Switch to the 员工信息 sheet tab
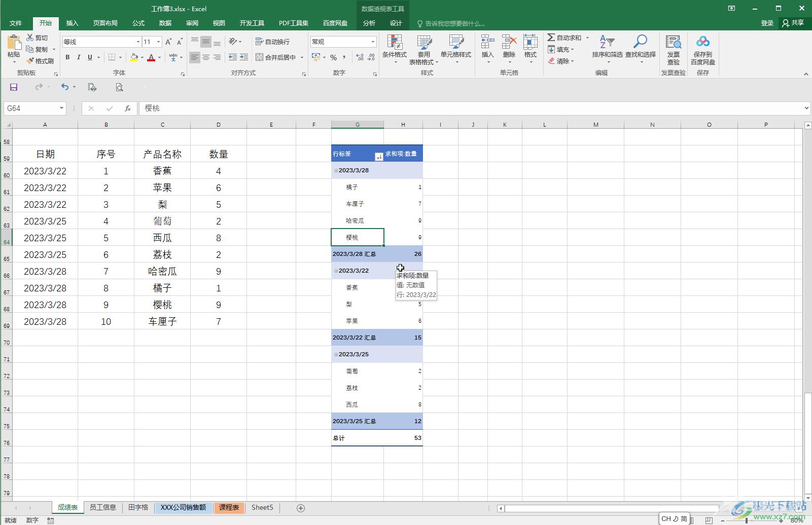The width and height of the screenshot is (812, 525). (103, 507)
